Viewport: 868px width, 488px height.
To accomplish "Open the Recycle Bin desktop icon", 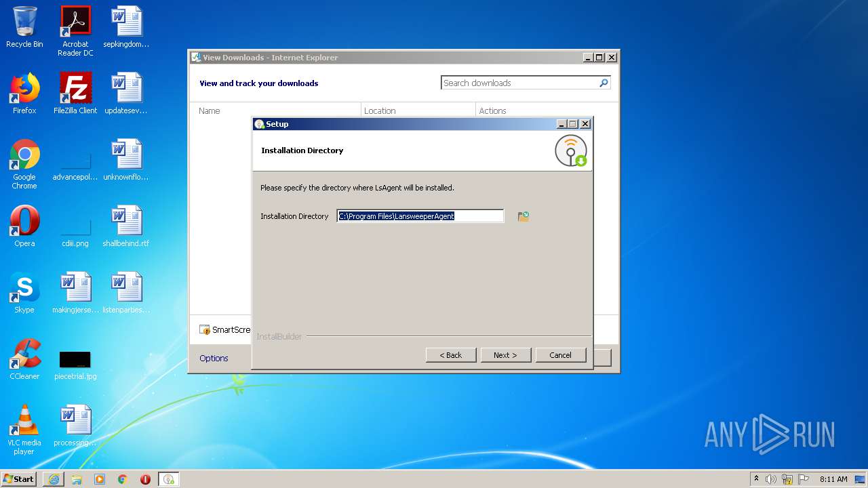I will click(x=24, y=27).
